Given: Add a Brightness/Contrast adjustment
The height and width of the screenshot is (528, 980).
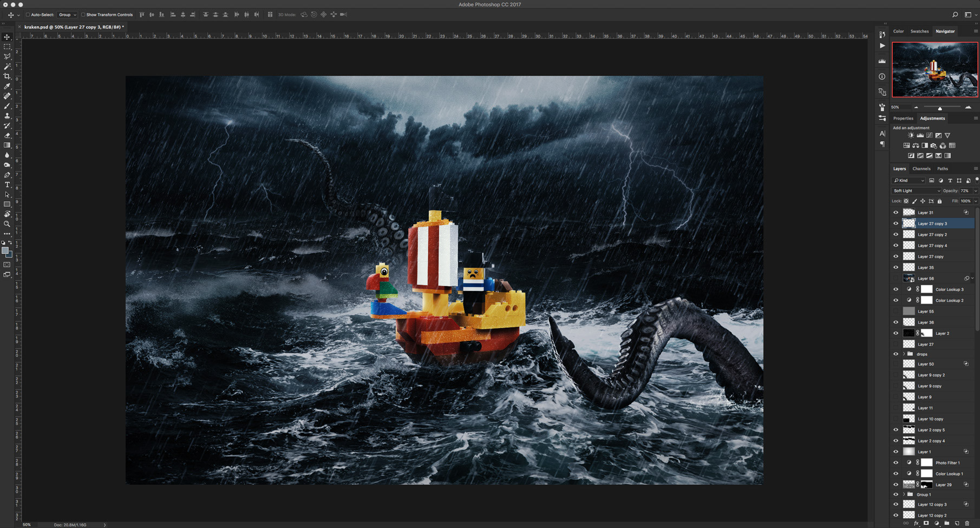Looking at the screenshot, I should click(911, 135).
